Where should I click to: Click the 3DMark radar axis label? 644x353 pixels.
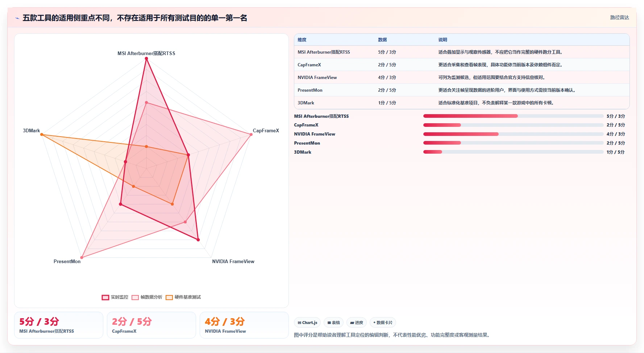coord(32,130)
